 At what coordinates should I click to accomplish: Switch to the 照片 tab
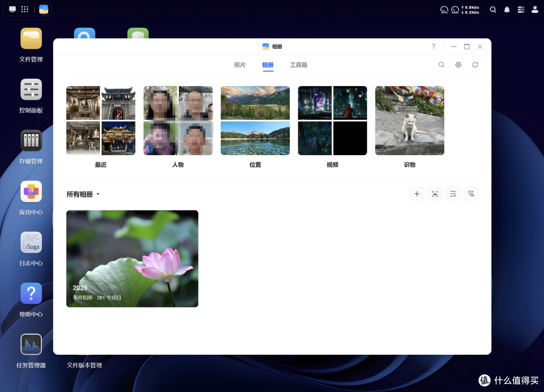(x=240, y=65)
